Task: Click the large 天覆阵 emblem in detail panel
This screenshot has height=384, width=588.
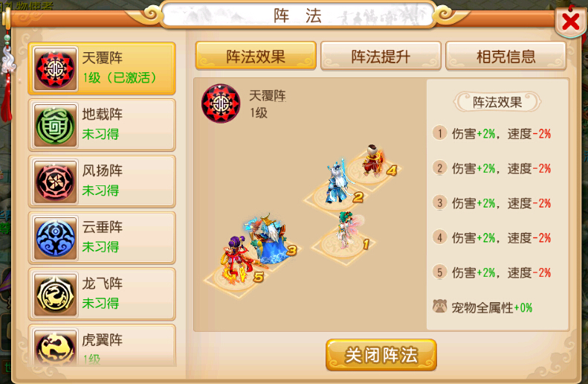Action: click(221, 103)
